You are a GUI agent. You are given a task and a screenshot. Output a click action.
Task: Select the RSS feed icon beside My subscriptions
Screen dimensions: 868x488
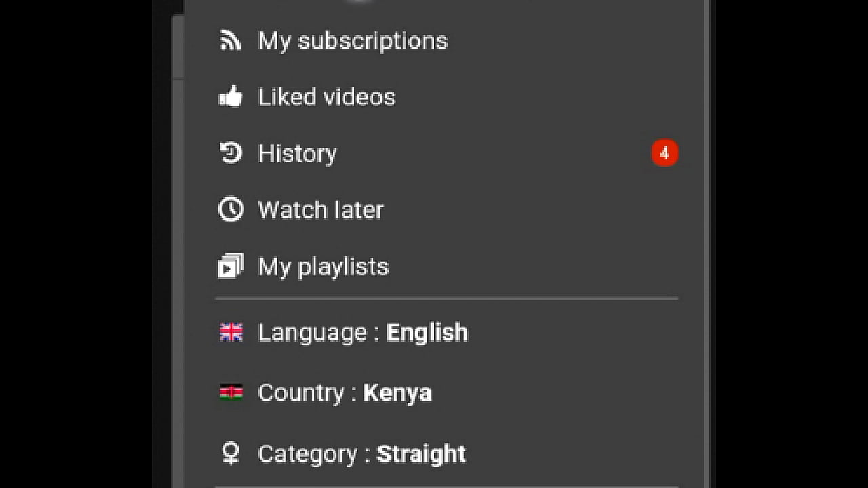[x=231, y=40]
